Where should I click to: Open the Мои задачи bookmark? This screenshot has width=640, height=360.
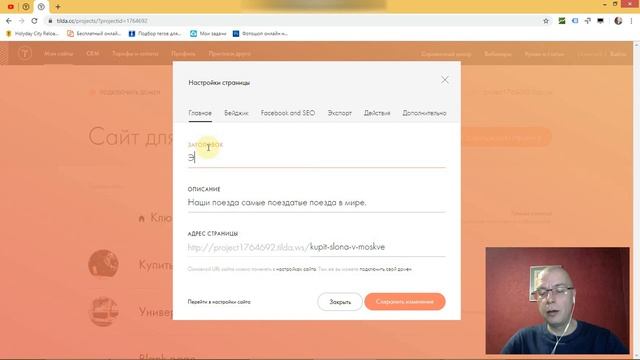[x=208, y=33]
